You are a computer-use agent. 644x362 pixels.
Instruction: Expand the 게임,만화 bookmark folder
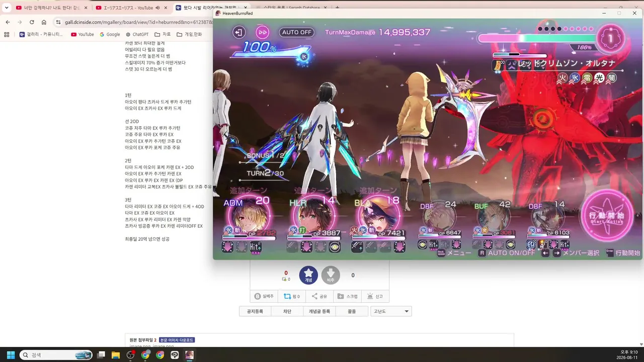click(x=189, y=34)
